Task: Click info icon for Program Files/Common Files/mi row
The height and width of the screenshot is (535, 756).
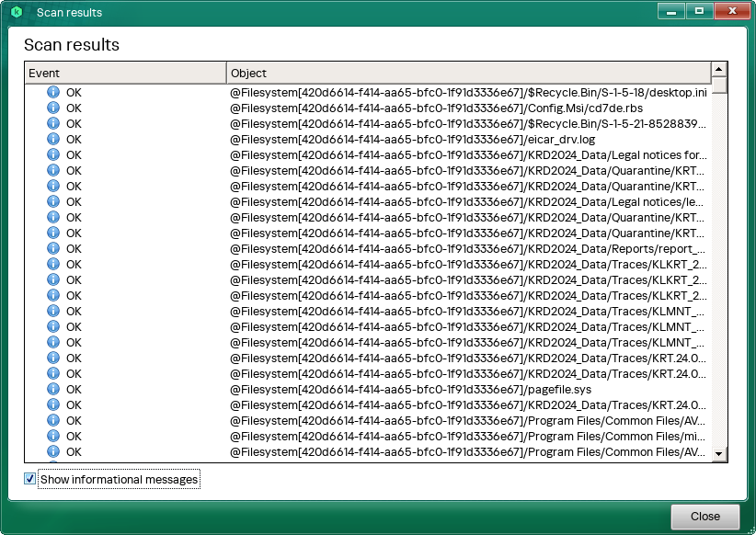Action: click(53, 436)
